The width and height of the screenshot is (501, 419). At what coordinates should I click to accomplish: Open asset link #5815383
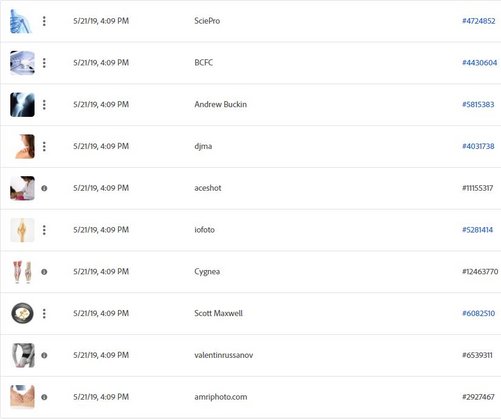(x=478, y=104)
